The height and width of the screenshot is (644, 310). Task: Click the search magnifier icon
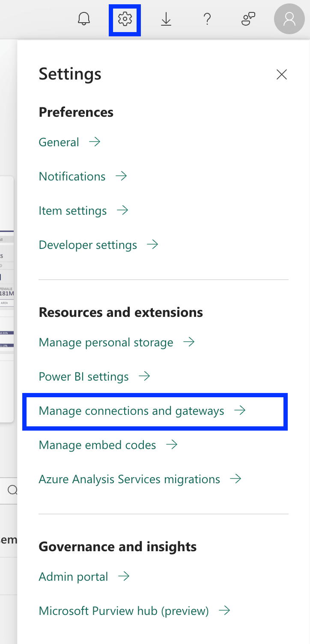pyautogui.click(x=12, y=490)
